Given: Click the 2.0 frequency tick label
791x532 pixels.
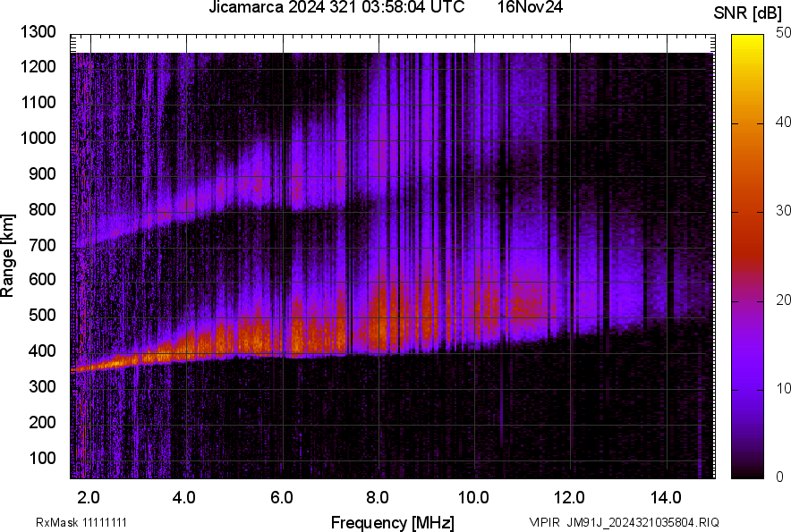Looking at the screenshot, I should click(89, 498).
